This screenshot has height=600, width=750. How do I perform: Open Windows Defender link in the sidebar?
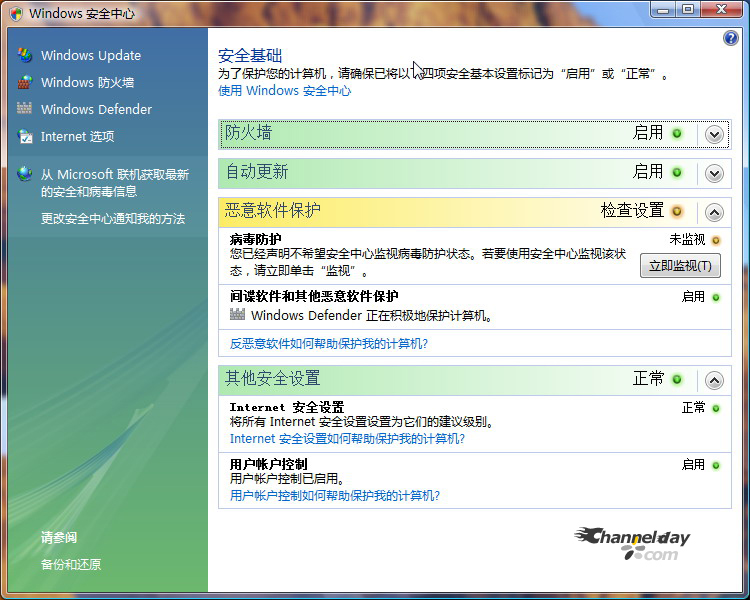[96, 110]
